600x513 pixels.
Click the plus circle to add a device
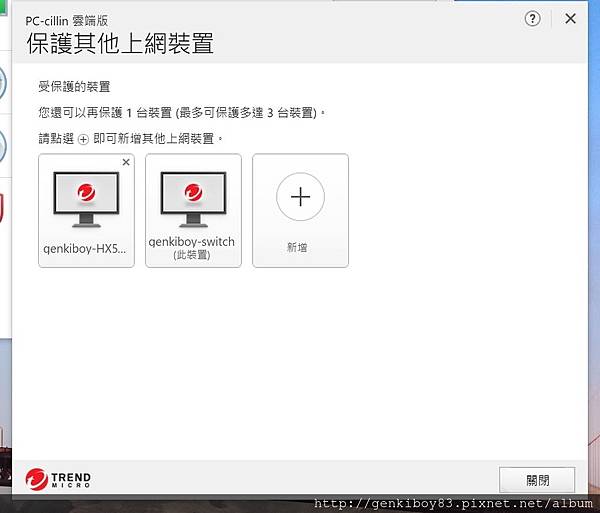pyautogui.click(x=300, y=197)
